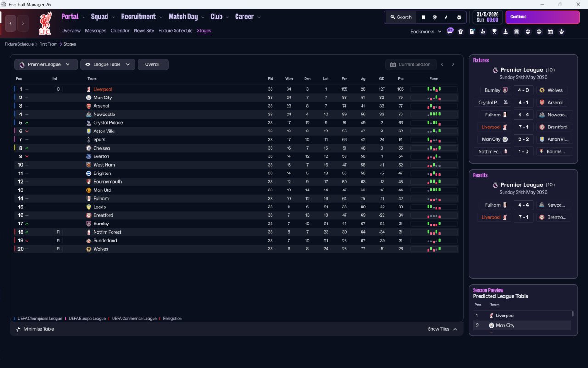Open the Premier League competition dropdown
588x368 pixels.
pyautogui.click(x=46, y=64)
